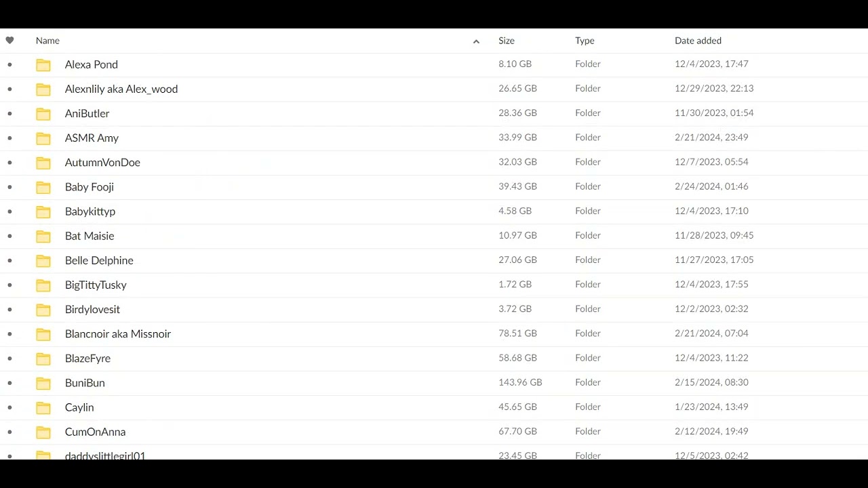Sort the list by Date added column
The width and height of the screenshot is (868, 488).
698,41
